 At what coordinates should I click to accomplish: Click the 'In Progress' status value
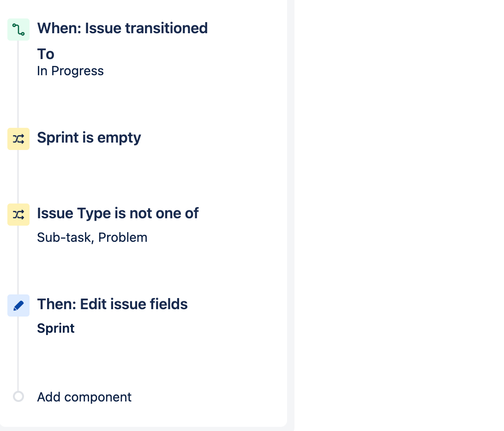tap(70, 71)
